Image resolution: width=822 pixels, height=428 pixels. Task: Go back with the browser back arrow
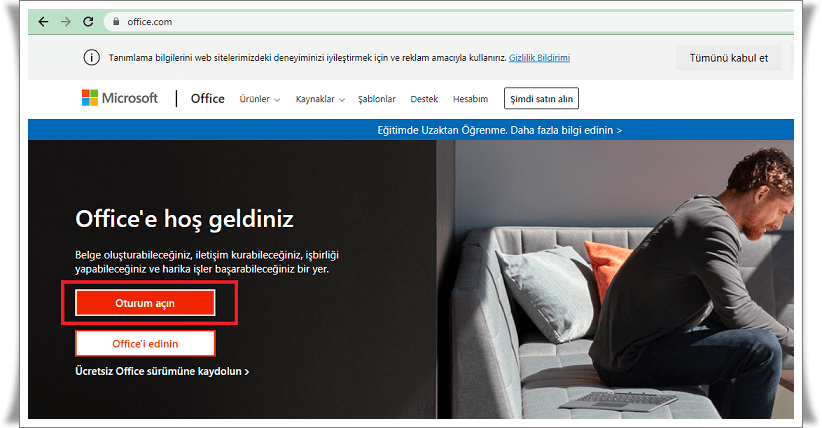click(44, 22)
